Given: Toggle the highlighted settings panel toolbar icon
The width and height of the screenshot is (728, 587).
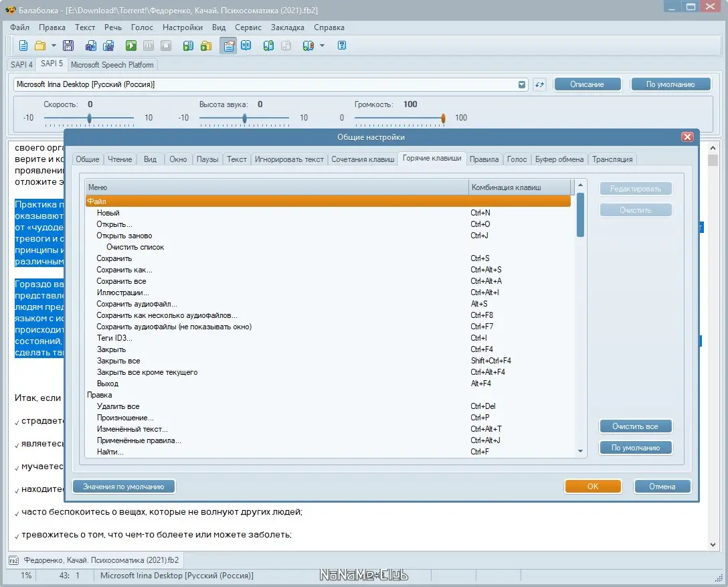Looking at the screenshot, I should pyautogui.click(x=228, y=46).
